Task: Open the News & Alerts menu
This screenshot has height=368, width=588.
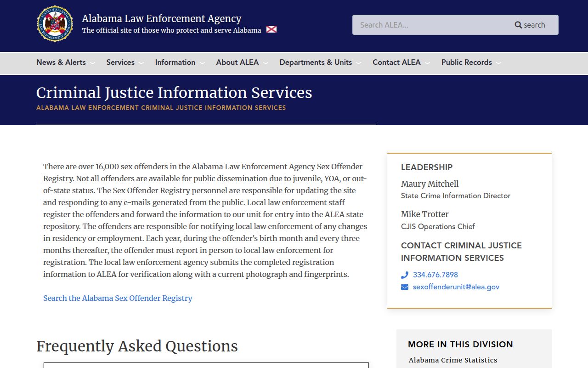Action: 61,62
